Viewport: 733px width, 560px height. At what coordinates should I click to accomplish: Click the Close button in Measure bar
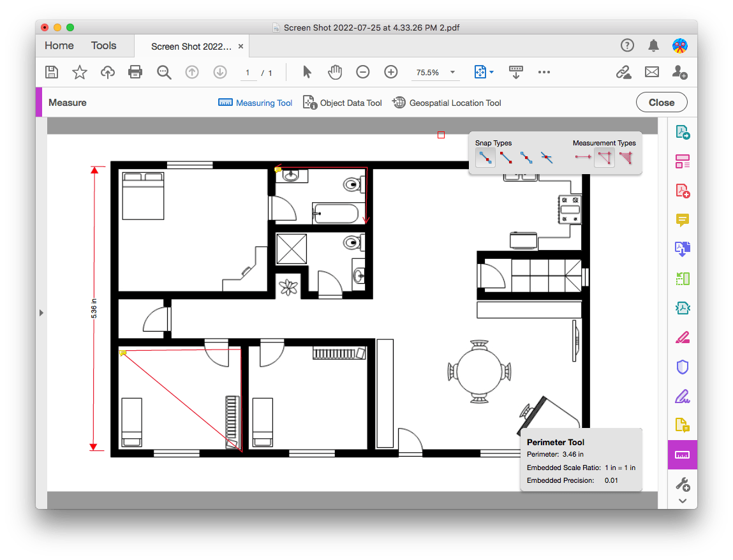661,103
